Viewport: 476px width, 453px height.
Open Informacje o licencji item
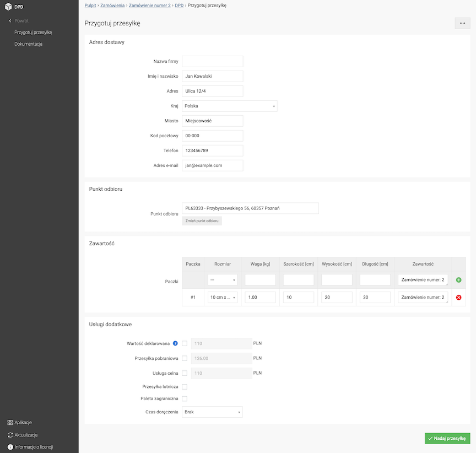(34, 447)
